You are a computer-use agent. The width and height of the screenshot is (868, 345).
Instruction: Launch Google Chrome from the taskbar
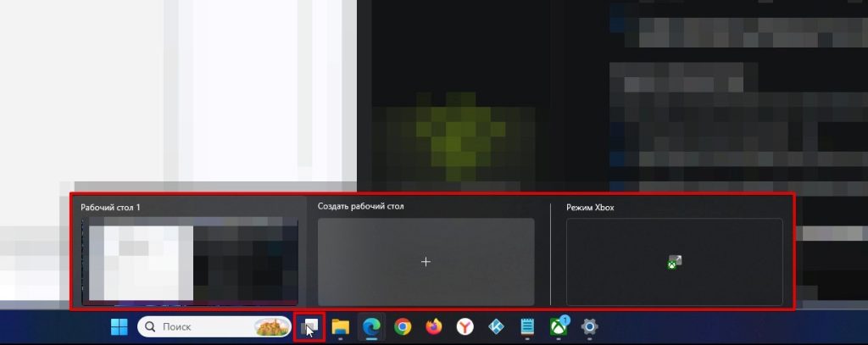pos(403,327)
